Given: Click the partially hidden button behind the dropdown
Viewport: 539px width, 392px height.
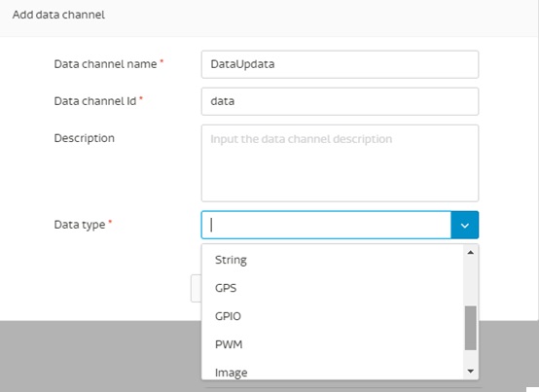Looking at the screenshot, I should click(196, 288).
